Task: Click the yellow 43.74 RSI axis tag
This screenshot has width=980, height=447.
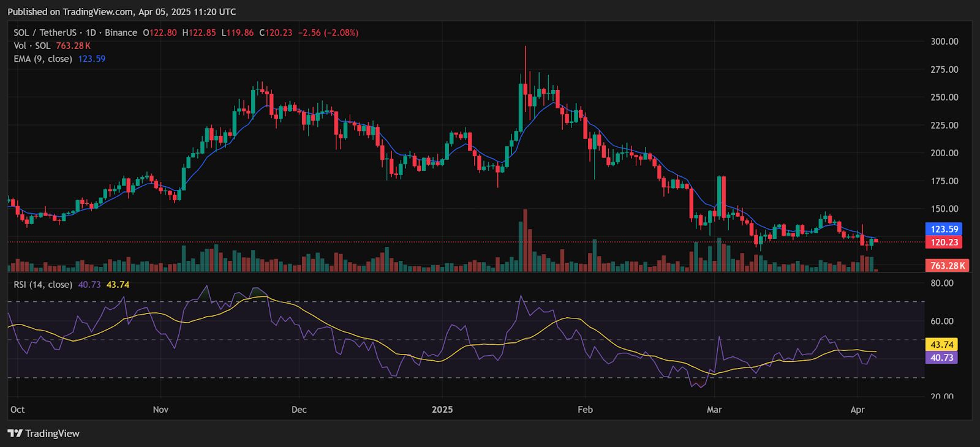Action: (x=941, y=345)
